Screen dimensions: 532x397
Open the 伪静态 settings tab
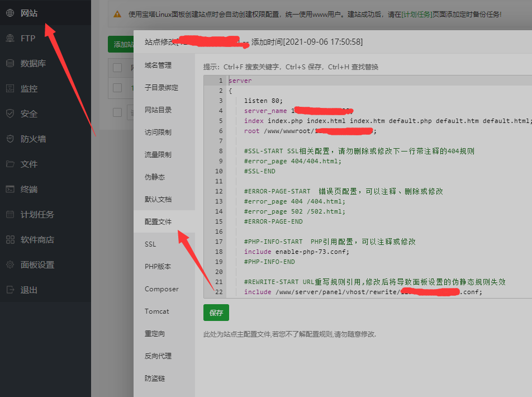click(155, 177)
